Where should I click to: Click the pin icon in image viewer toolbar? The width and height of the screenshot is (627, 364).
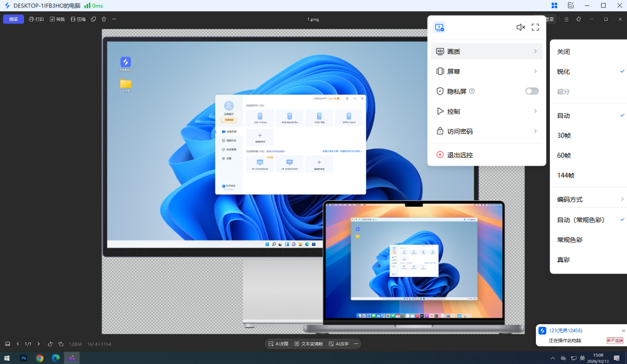(579, 19)
